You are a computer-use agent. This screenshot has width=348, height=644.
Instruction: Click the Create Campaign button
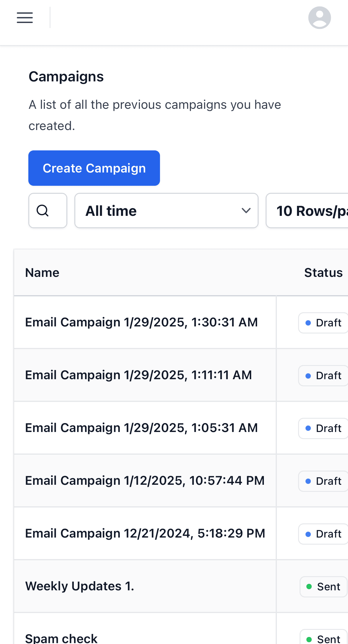(x=94, y=168)
